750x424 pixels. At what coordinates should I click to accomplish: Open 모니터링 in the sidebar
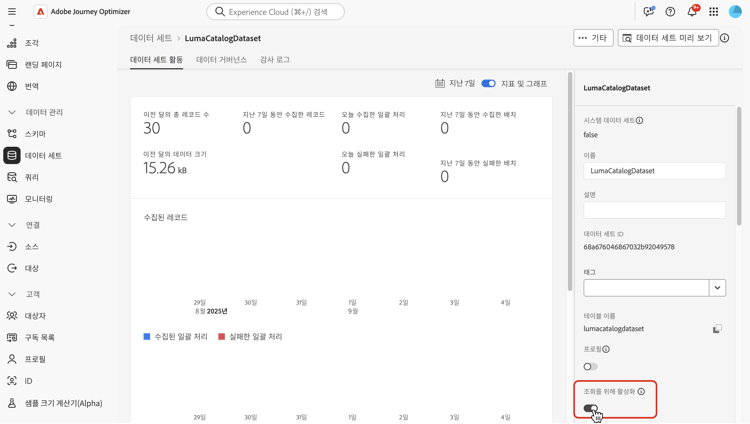click(39, 199)
